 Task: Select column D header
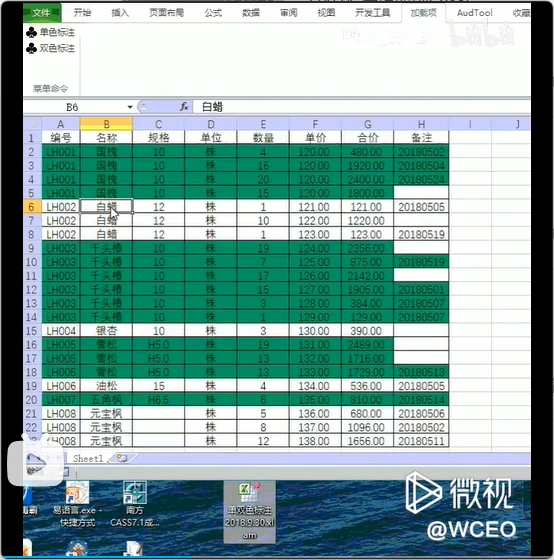coord(211,124)
